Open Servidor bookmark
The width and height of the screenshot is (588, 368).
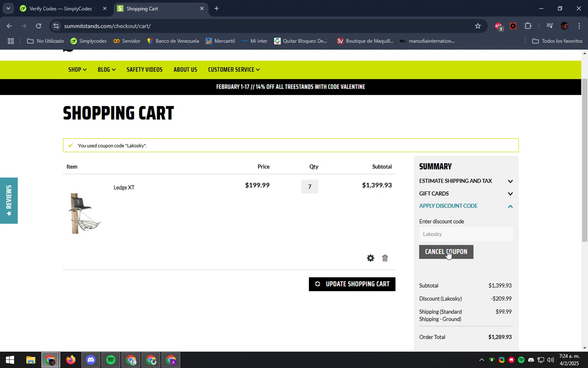[x=127, y=41]
